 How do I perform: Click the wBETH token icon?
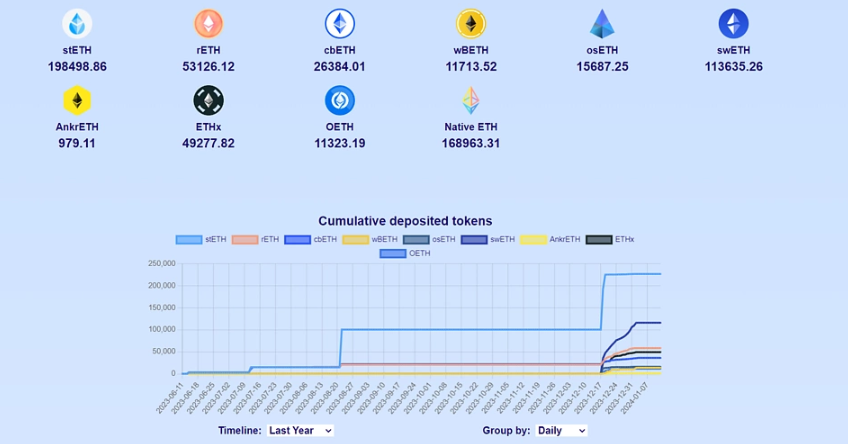click(471, 24)
